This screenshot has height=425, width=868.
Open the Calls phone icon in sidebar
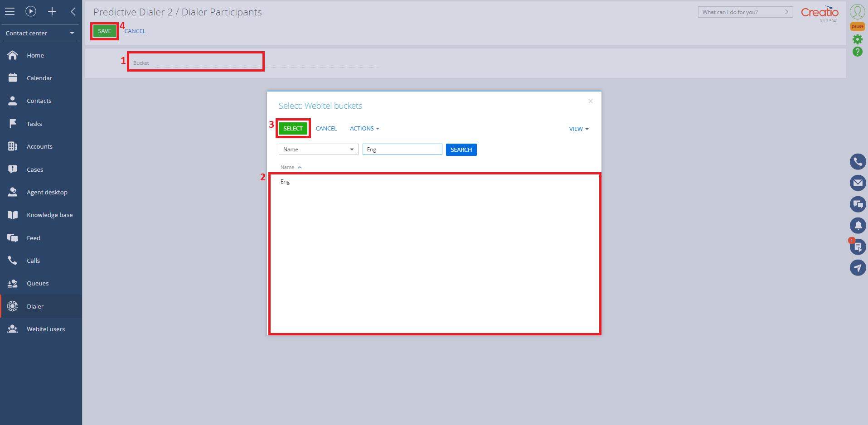coord(13,261)
